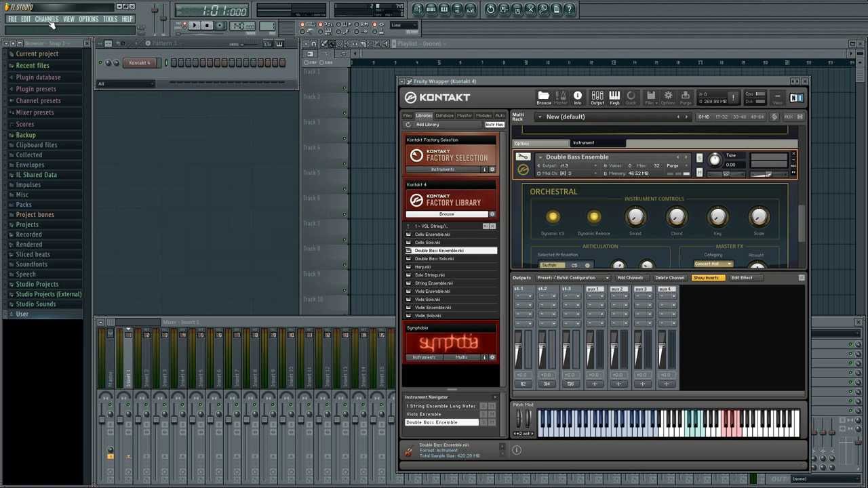Minimize the Kontakt rack view icon
Image resolution: width=868 pixels, height=488 pixels.
point(777,98)
